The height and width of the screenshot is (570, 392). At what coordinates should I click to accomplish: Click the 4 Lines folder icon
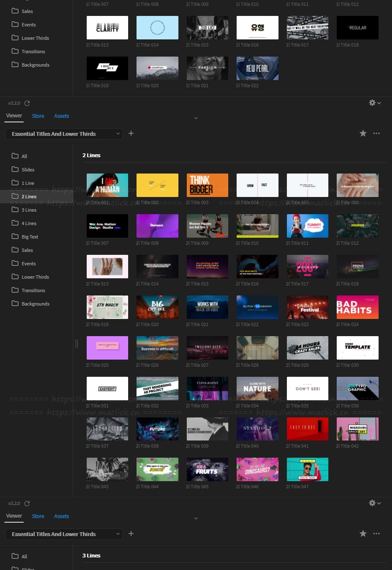coord(15,223)
